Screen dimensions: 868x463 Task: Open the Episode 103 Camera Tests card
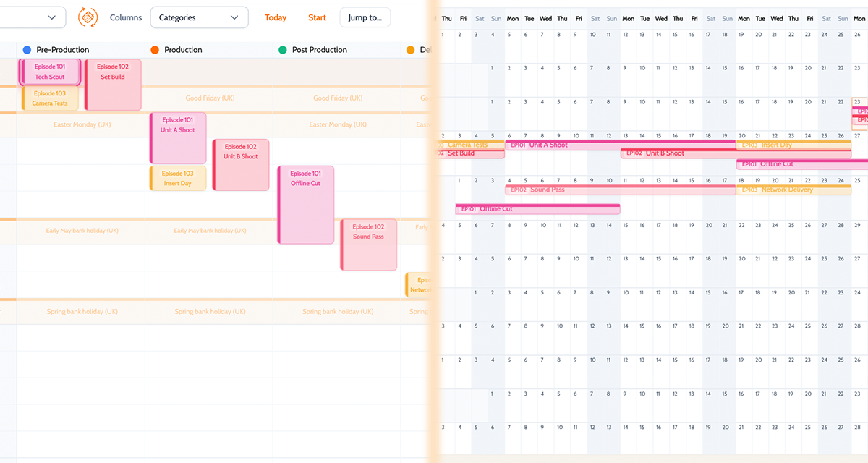(50, 98)
